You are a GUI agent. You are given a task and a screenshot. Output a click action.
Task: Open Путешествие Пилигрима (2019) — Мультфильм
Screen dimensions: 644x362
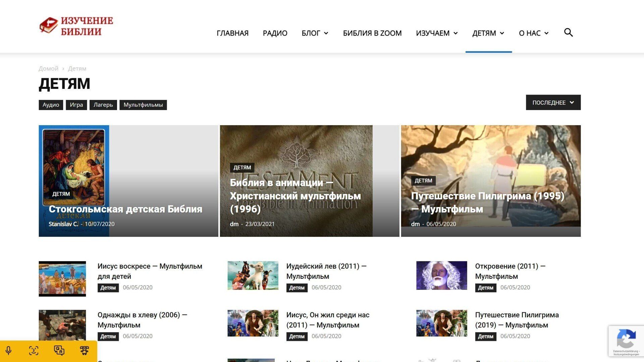coord(517,320)
